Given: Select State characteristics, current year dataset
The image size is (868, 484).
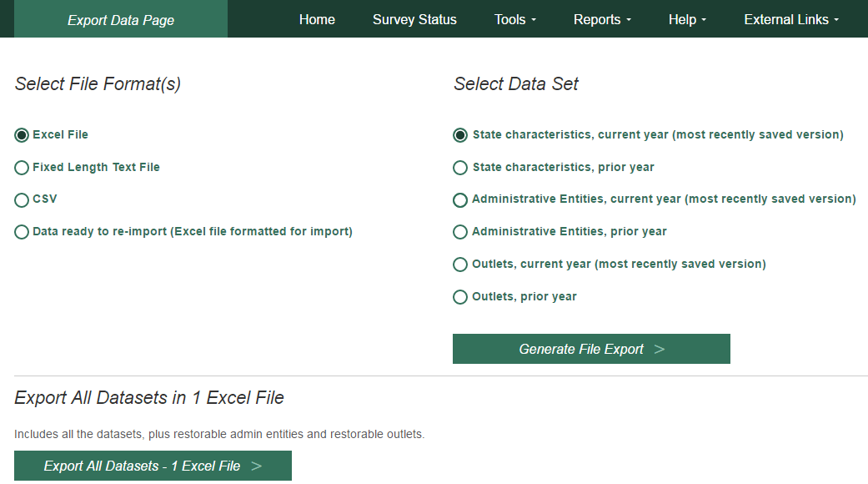Looking at the screenshot, I should point(460,135).
